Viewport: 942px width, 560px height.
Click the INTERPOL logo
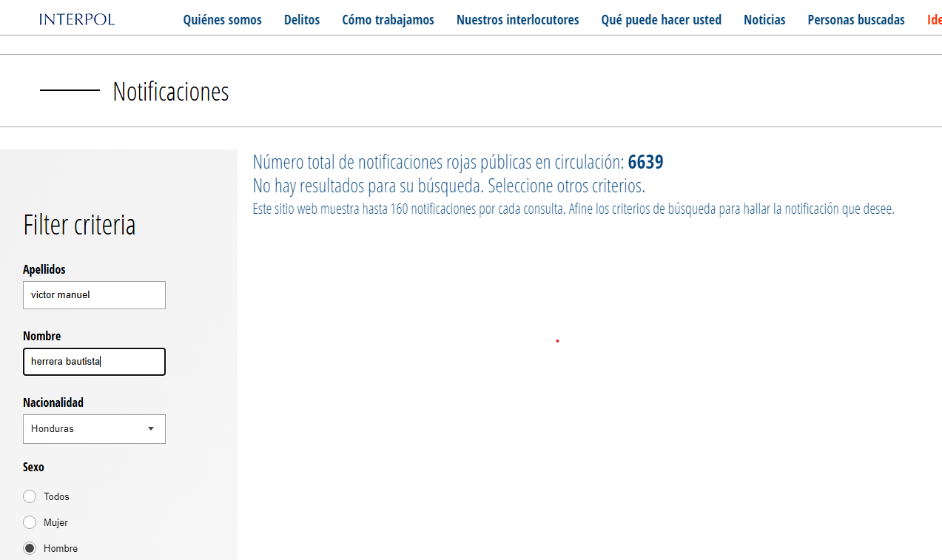[x=77, y=19]
